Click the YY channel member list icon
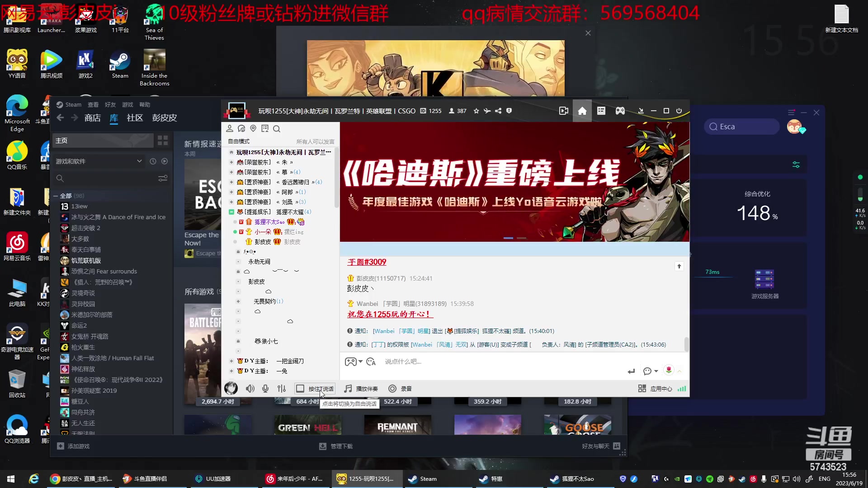 [x=230, y=129]
